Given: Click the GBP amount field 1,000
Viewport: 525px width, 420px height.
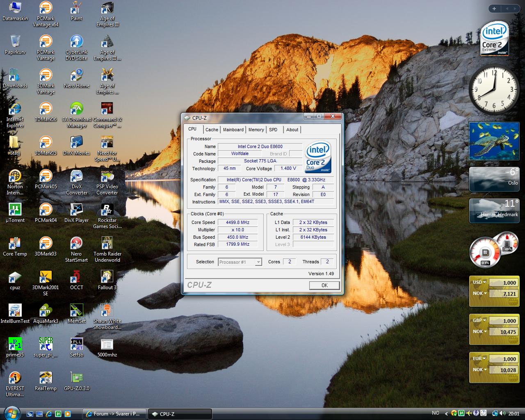Looking at the screenshot, I should (503, 321).
